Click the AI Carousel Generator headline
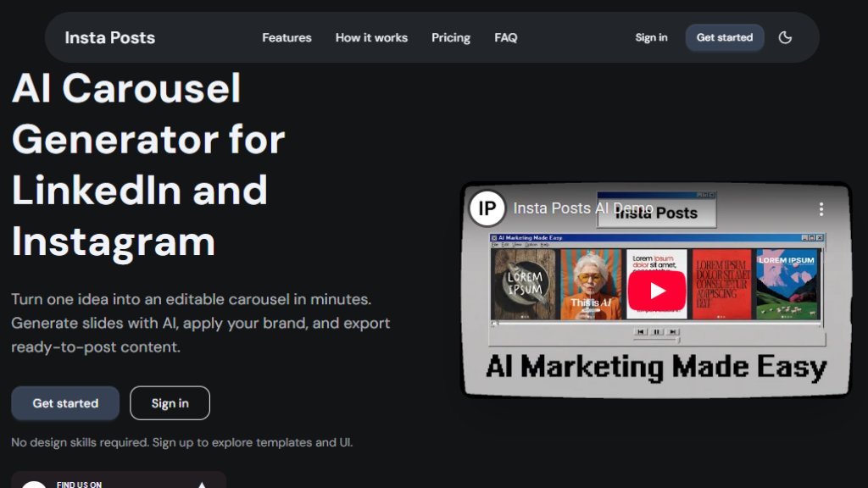The image size is (868, 488). [148, 165]
